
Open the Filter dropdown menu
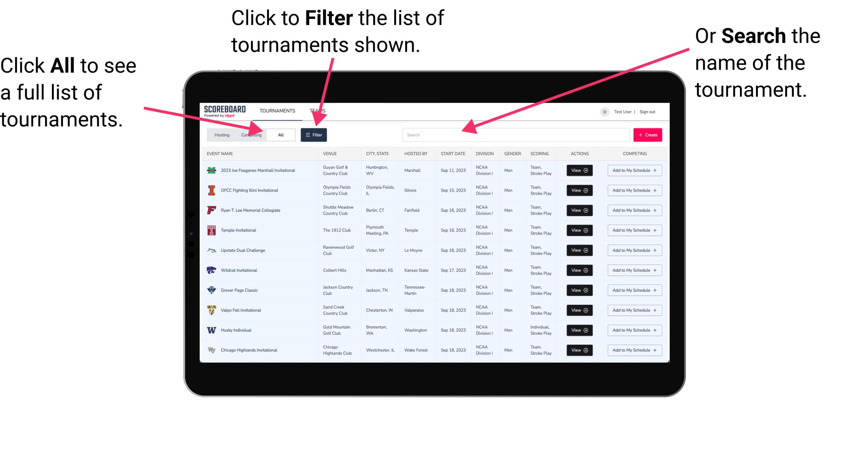[x=314, y=134]
